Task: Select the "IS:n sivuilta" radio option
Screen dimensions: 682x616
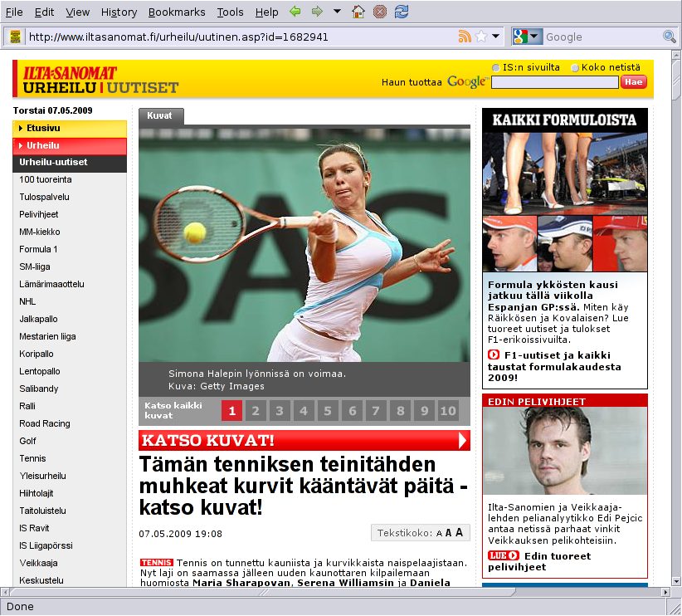Action: [x=495, y=67]
